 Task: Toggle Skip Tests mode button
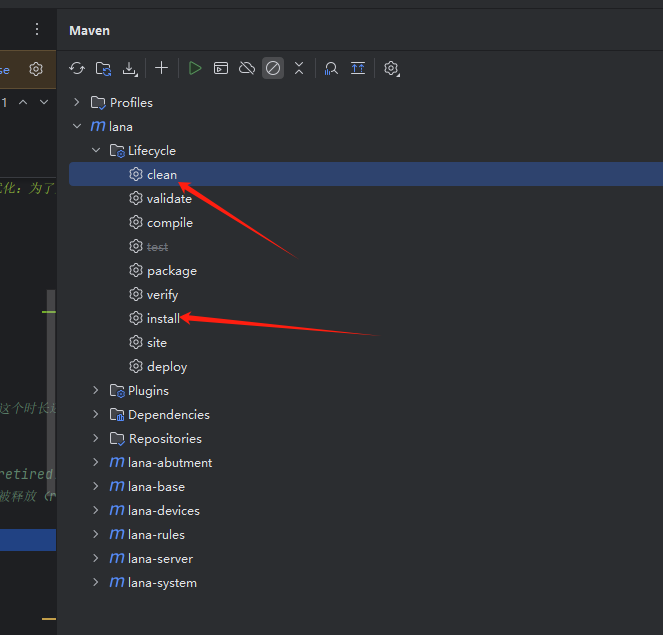click(272, 68)
